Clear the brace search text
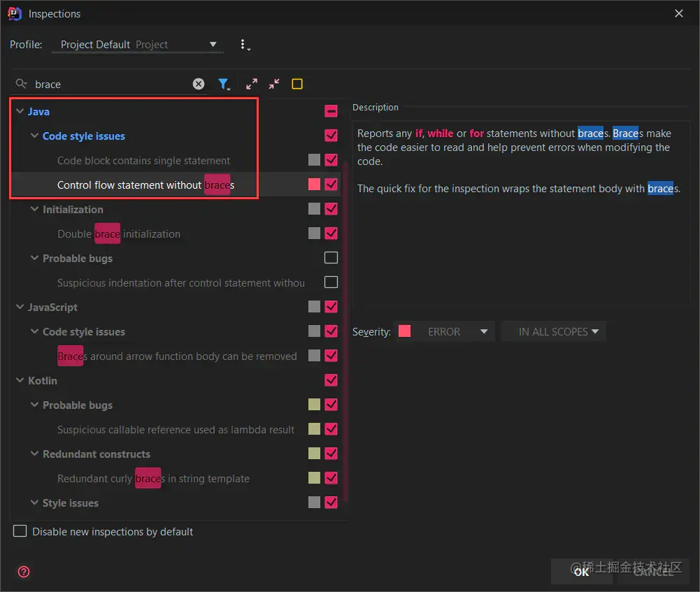The width and height of the screenshot is (700, 592). point(199,84)
